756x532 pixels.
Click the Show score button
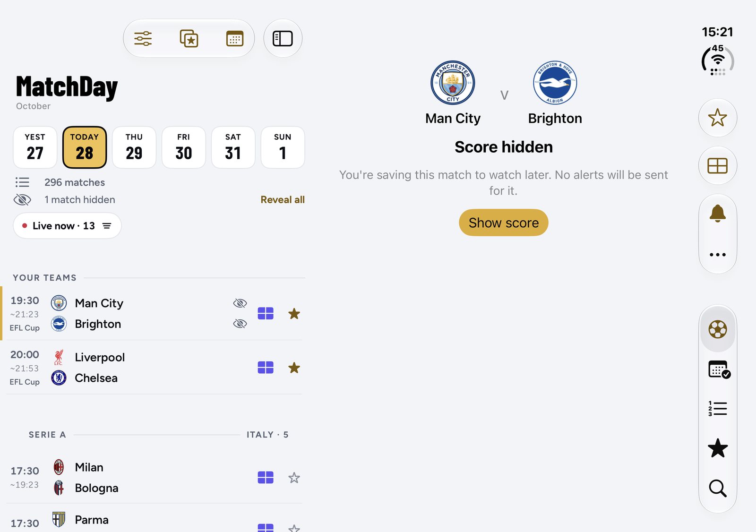[x=504, y=223]
